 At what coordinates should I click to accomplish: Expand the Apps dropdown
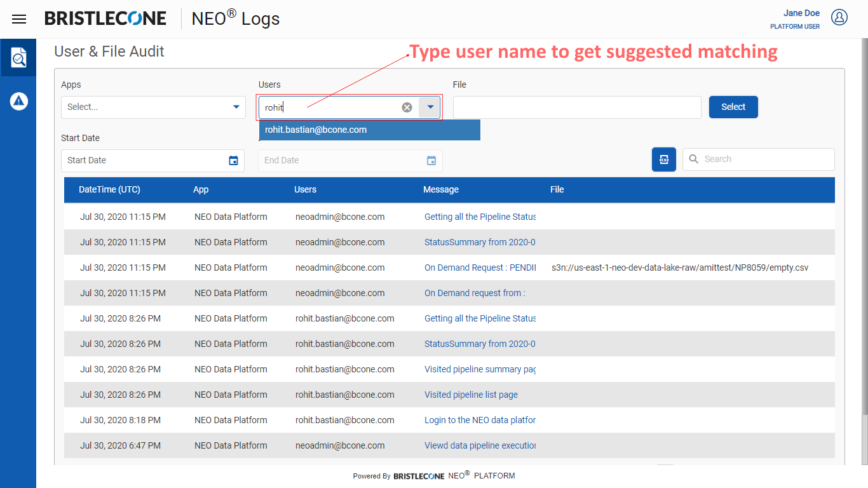tap(236, 107)
